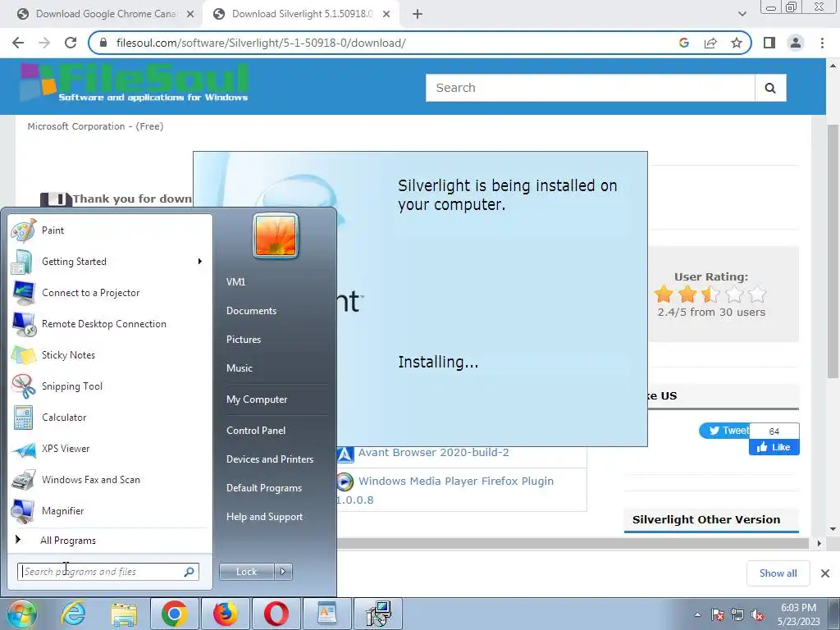Close the downloads bar

[x=825, y=573]
